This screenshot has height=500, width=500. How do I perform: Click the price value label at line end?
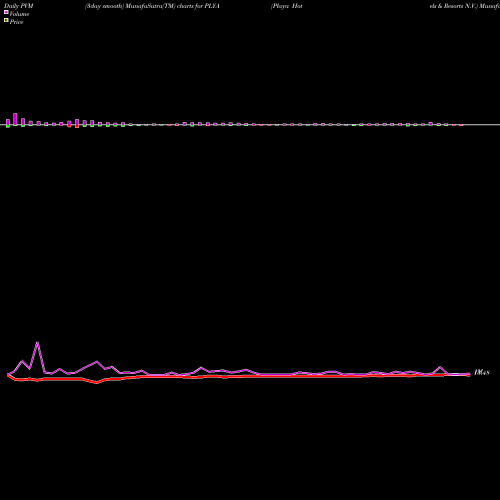[482, 372]
